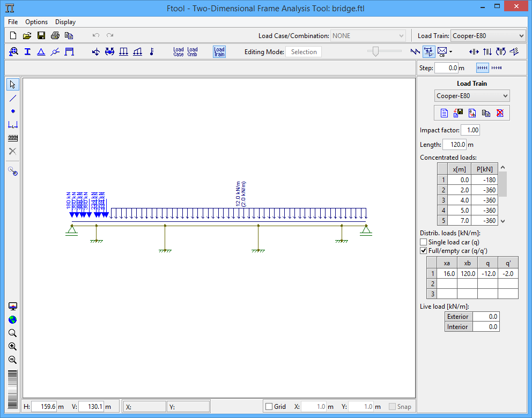532x418 pixels.
Task: Click the zoom in magnifier icon
Action: (12, 347)
